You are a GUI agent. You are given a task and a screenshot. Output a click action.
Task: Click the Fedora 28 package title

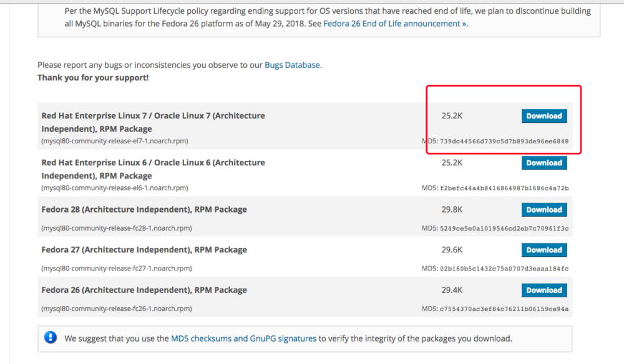[144, 209]
